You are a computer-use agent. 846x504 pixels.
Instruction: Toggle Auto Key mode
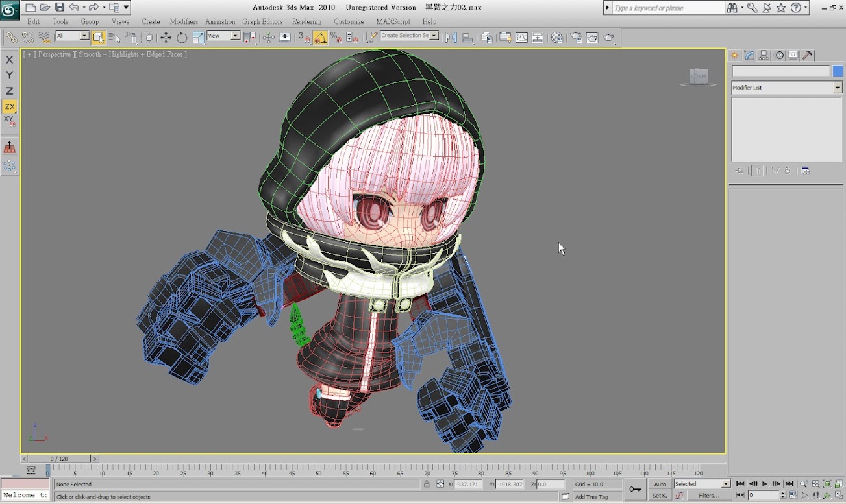tap(660, 484)
